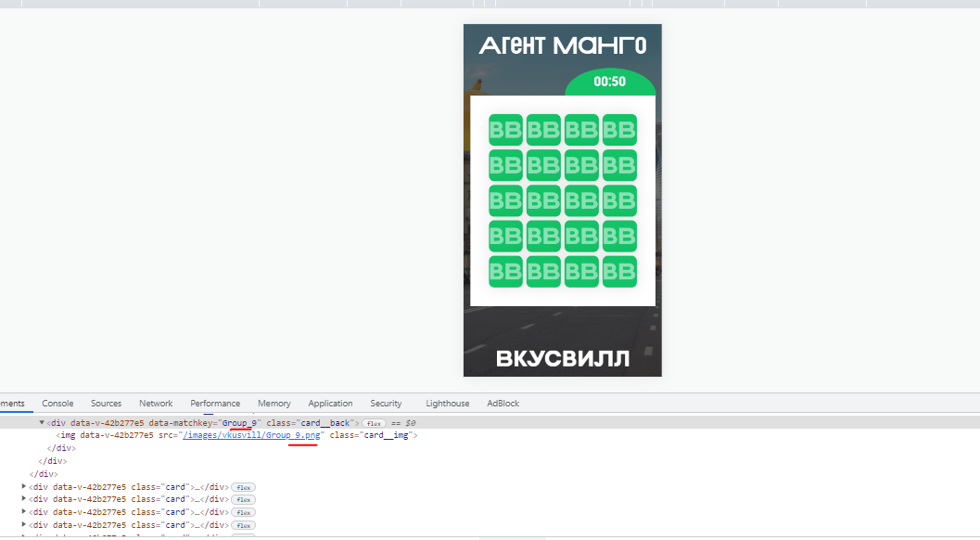Image resolution: width=980 pixels, height=540 pixels.
Task: Toggle flex badge on fourth collapsed card div
Action: [243, 525]
